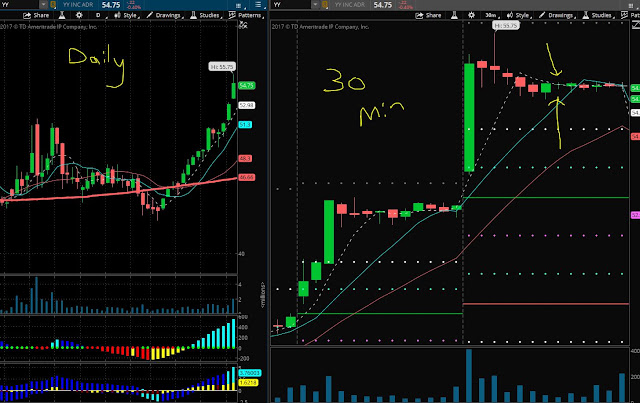Click Share in the right chart toolbar
This screenshot has height=403, width=640.
click(428, 16)
